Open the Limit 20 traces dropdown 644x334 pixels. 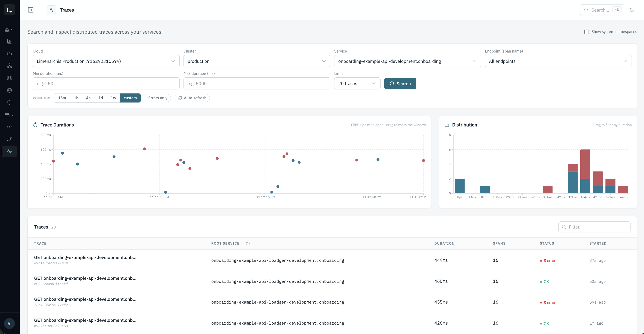(x=357, y=84)
